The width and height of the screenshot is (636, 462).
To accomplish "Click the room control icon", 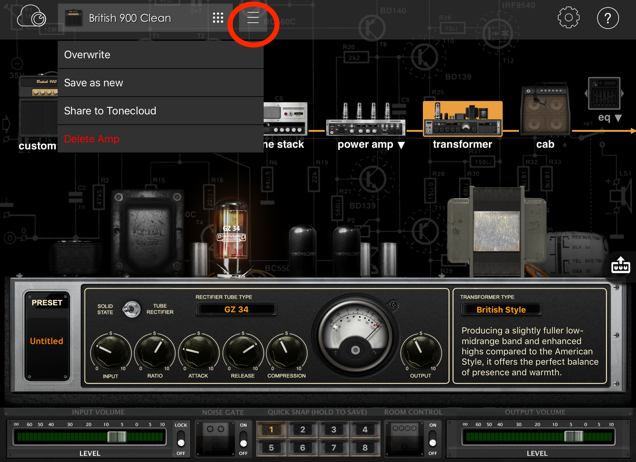I will (404, 438).
